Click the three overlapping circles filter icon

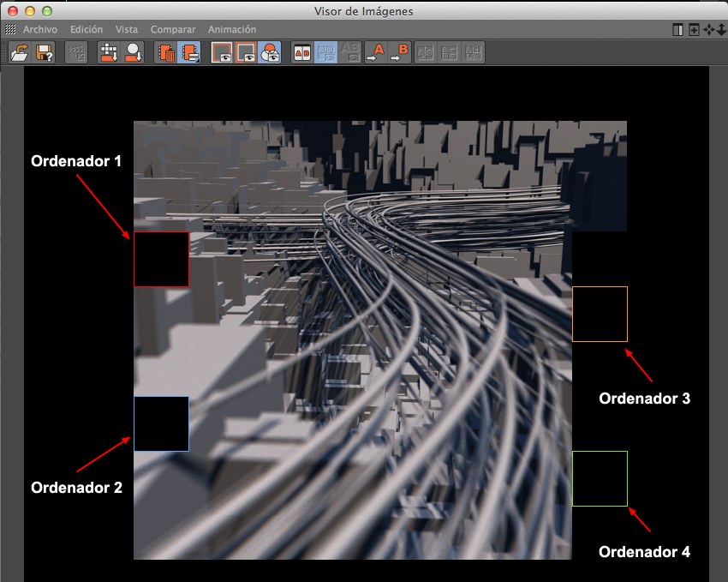270,53
